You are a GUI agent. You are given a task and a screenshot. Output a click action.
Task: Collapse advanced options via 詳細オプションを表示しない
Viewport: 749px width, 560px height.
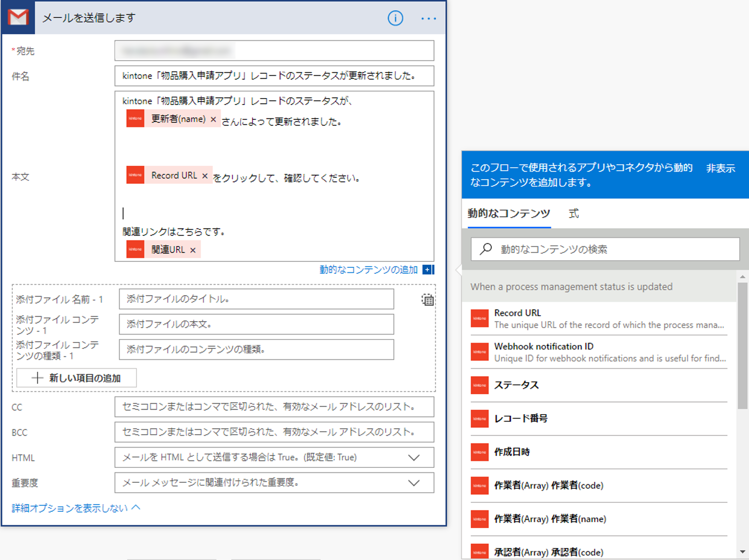pyautogui.click(x=76, y=508)
